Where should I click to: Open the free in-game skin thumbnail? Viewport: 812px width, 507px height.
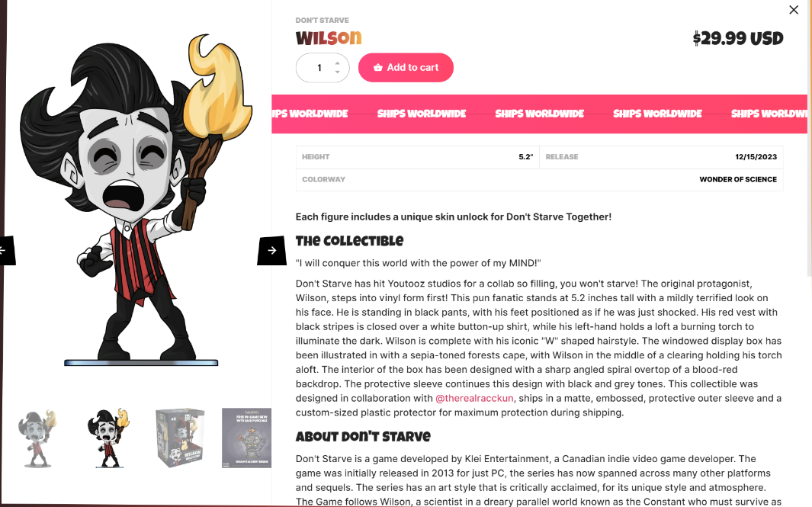246,438
